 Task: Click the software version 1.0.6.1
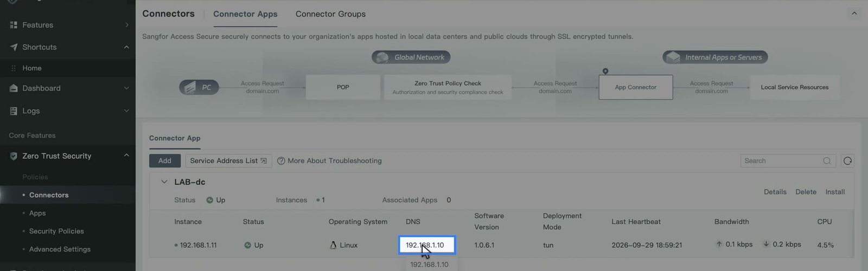click(x=484, y=245)
